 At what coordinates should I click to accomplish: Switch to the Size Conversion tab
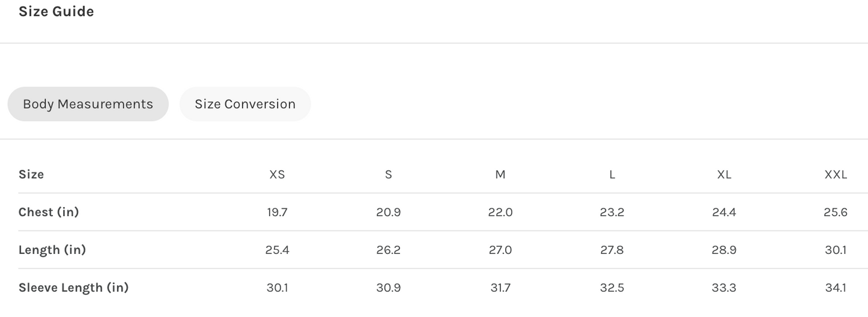245,104
